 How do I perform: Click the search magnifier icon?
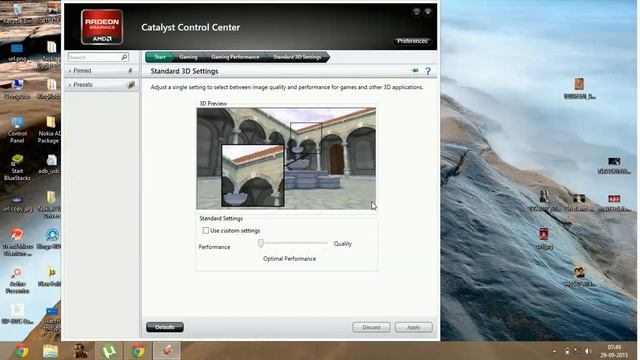124,57
